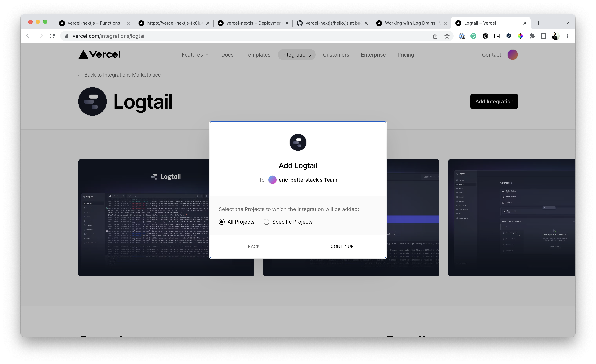596x364 pixels.
Task: Open the Notion web clipper extension
Action: pyautogui.click(x=485, y=36)
